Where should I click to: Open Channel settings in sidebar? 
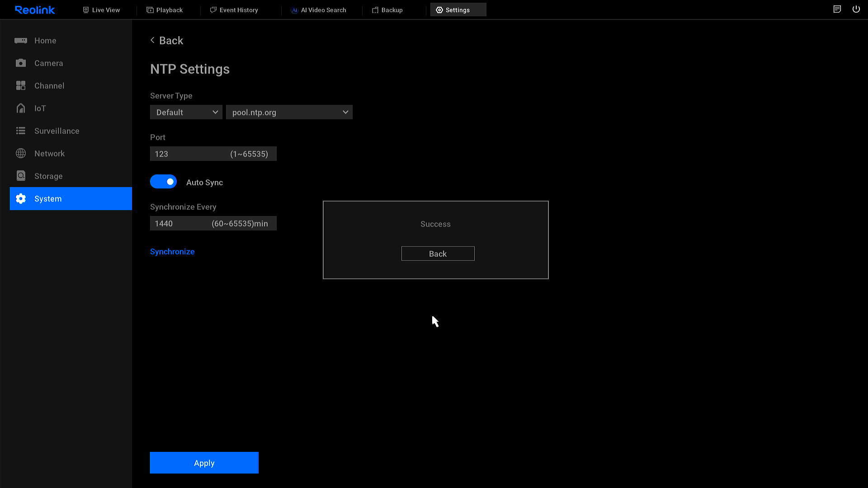(x=49, y=86)
